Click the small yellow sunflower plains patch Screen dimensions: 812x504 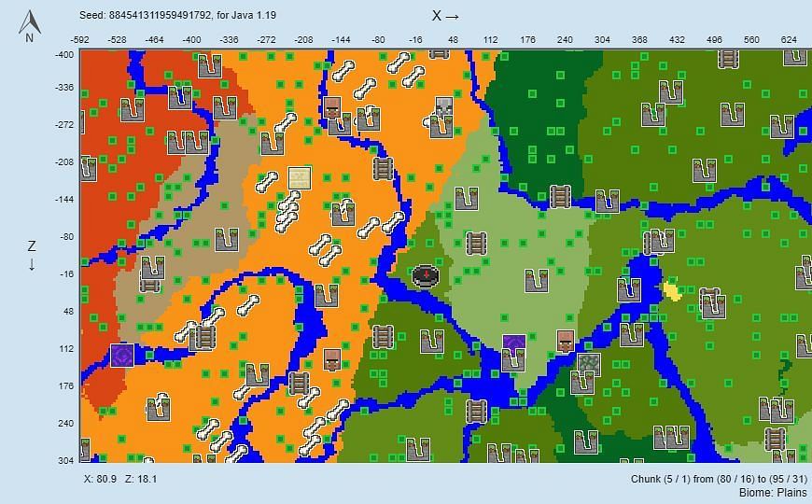coord(672,289)
